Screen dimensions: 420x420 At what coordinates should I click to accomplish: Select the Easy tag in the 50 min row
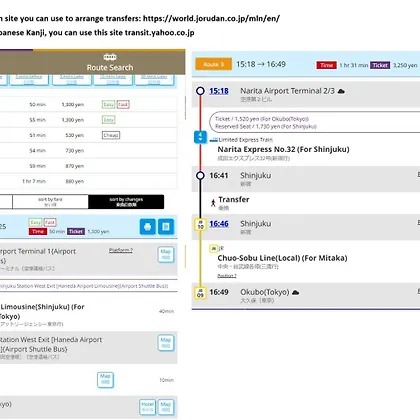click(x=108, y=105)
